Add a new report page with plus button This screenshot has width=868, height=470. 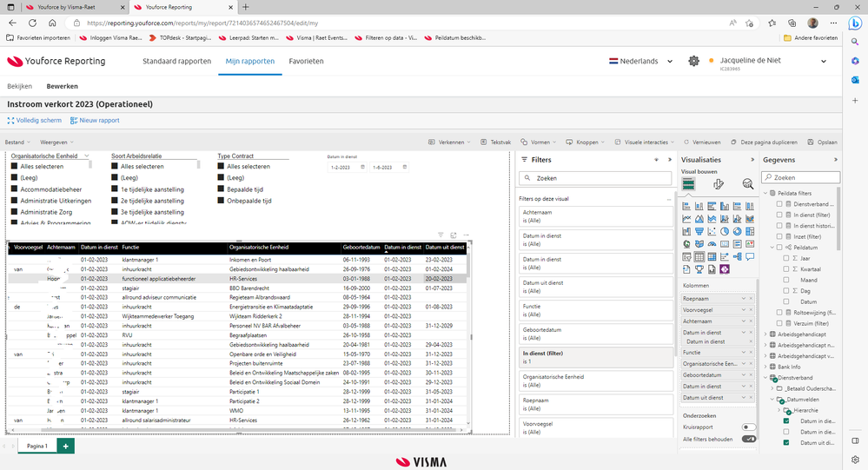tap(65, 447)
